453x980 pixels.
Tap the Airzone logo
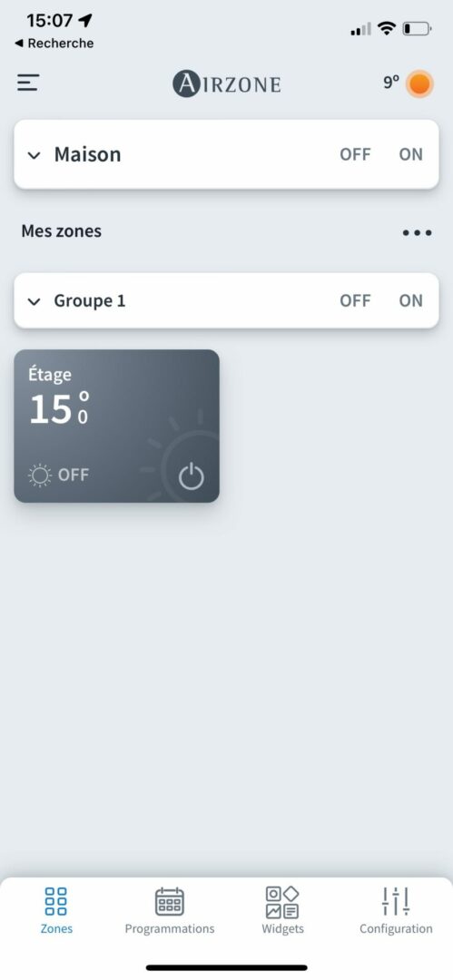[x=227, y=83]
